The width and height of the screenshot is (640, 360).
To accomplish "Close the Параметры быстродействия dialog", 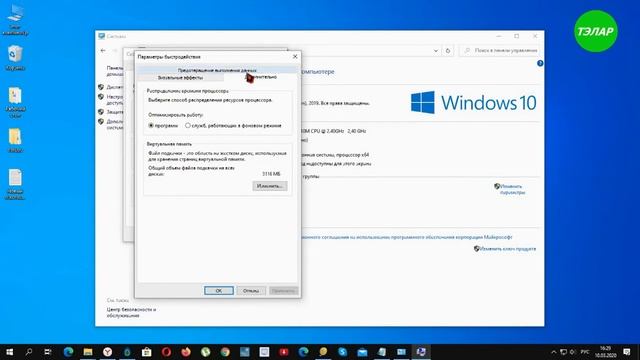I will click(x=295, y=57).
